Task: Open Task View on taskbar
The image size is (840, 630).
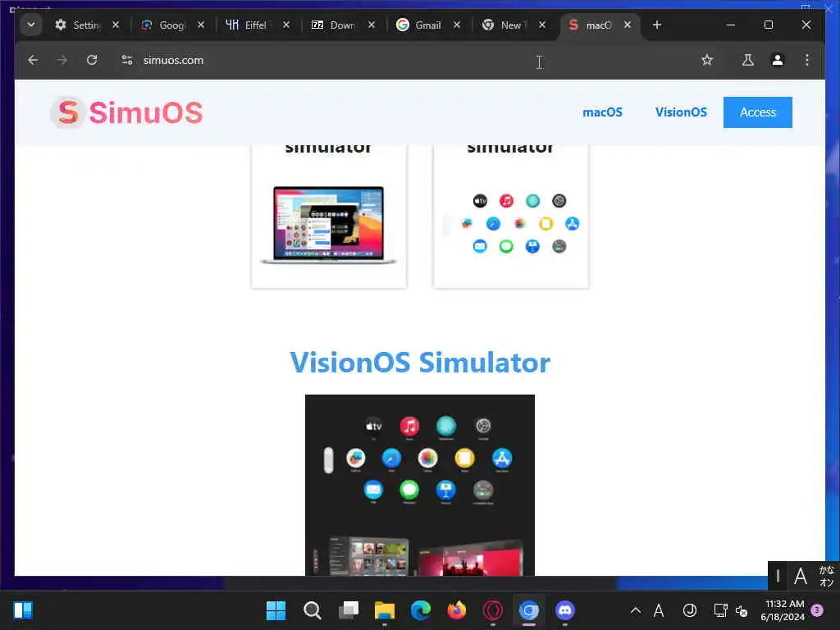Action: click(348, 610)
